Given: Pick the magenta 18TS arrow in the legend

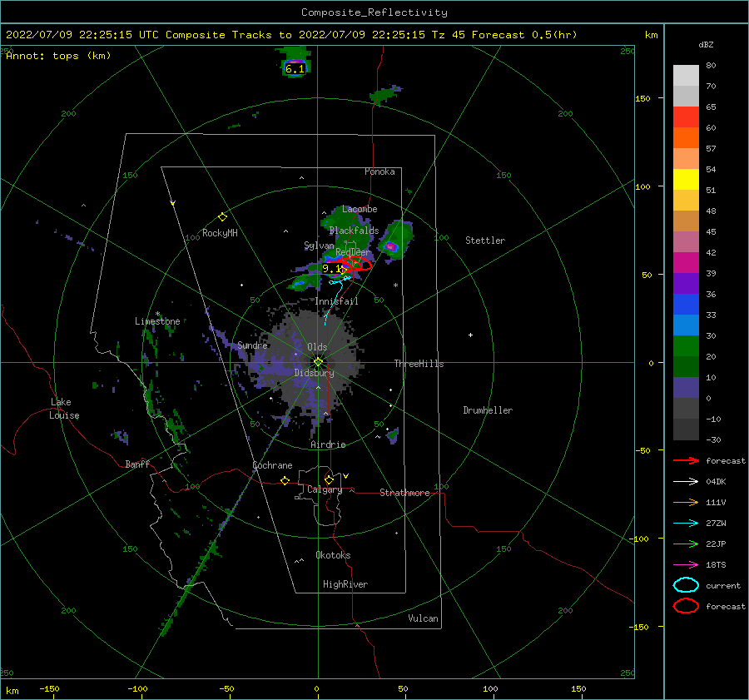Looking at the screenshot, I should point(686,565).
